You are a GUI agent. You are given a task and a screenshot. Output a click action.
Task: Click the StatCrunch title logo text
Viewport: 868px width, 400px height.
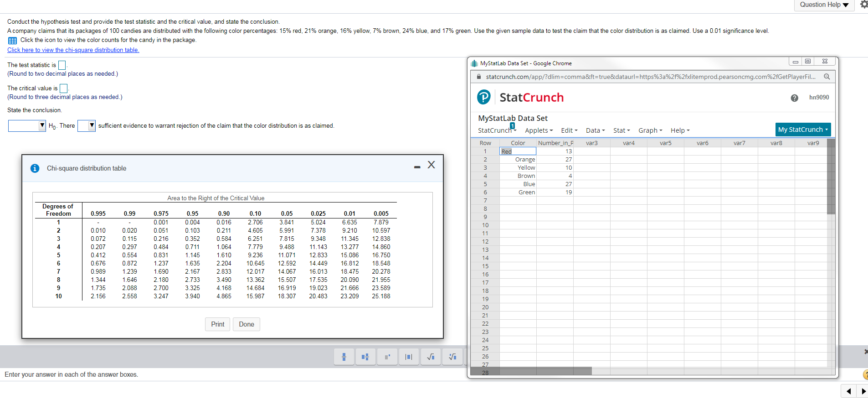(532, 98)
